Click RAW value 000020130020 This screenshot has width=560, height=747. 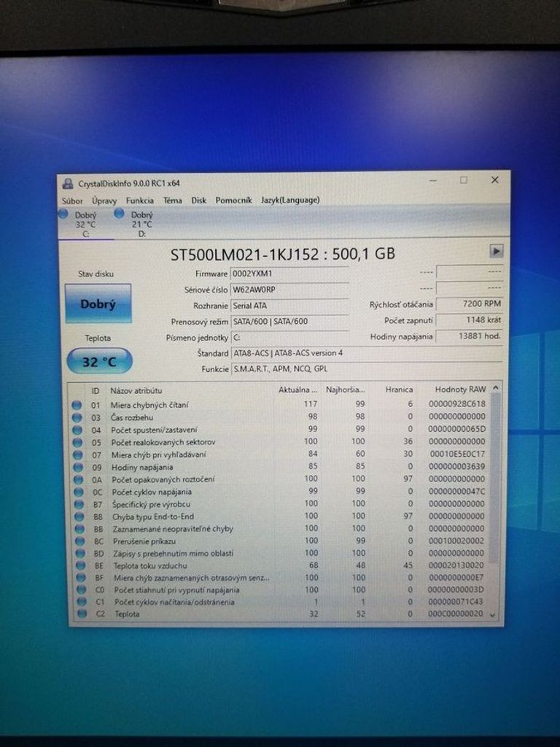[456, 565]
